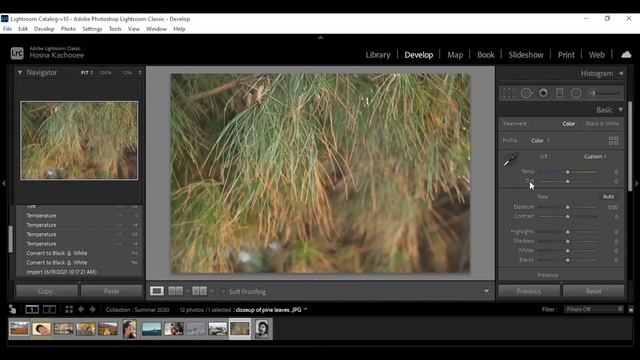This screenshot has width=640, height=360.
Task: Switch to the Library module
Action: [378, 55]
